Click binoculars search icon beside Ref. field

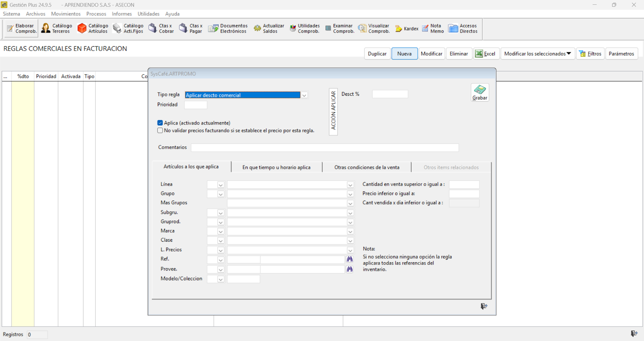coord(350,259)
